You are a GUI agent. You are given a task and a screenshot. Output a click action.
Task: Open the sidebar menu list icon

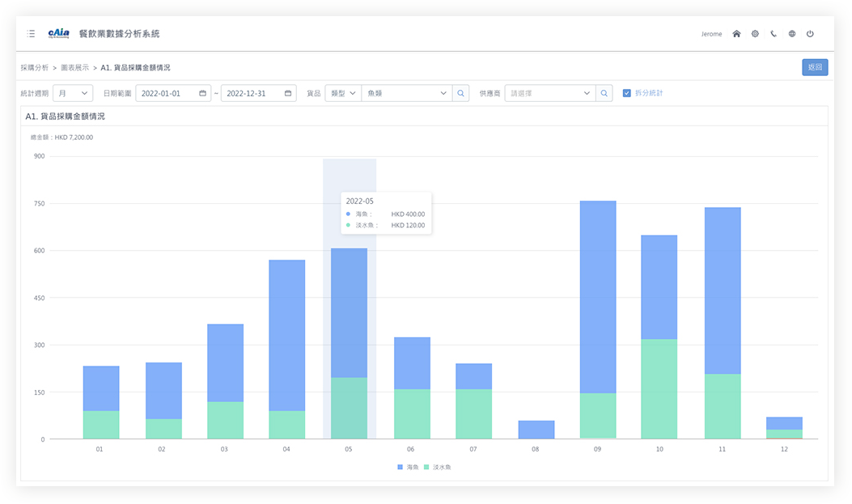31,34
